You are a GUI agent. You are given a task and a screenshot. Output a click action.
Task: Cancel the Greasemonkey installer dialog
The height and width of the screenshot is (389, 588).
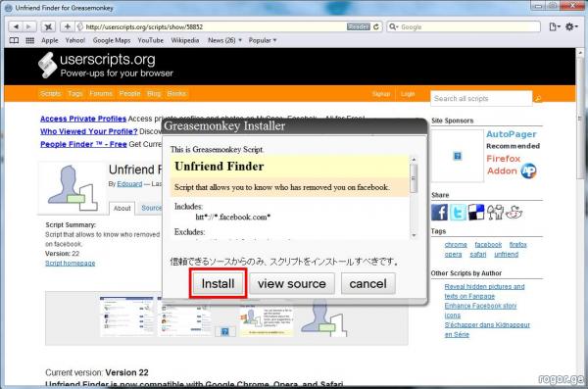(x=367, y=283)
